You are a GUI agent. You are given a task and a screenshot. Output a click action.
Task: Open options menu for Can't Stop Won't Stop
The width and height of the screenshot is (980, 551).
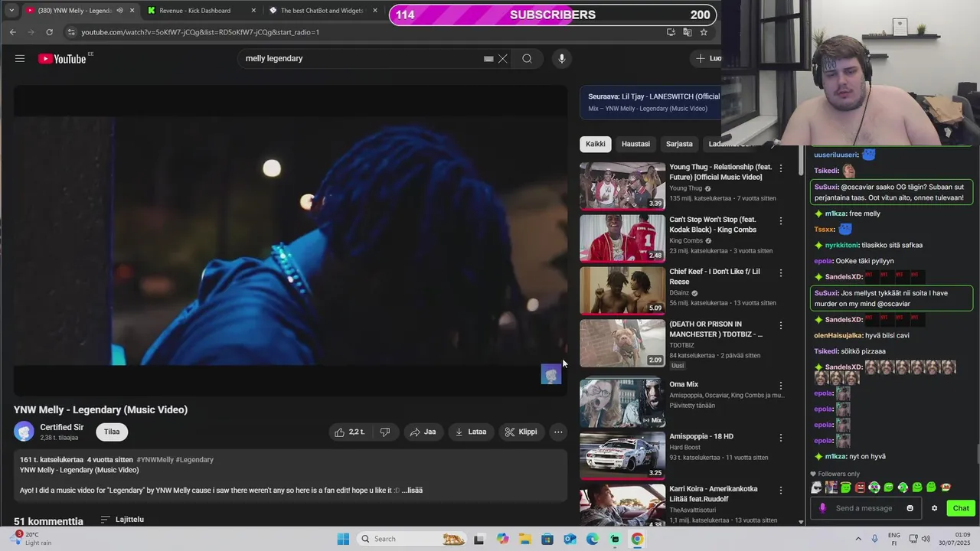click(781, 221)
